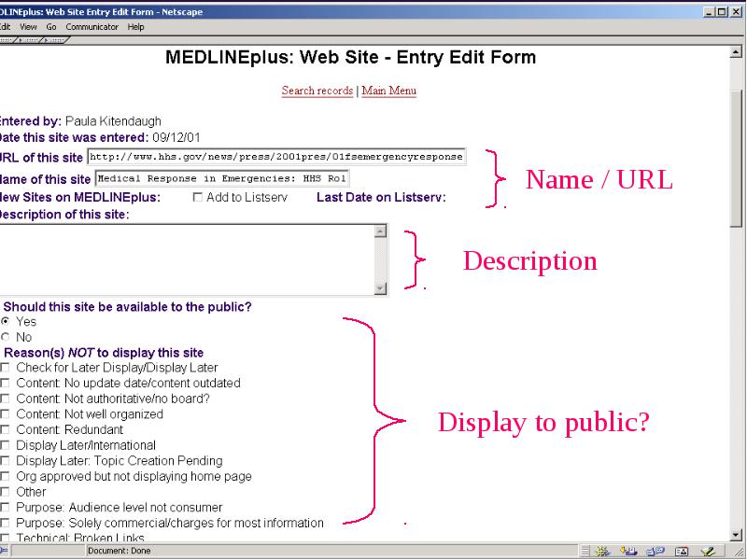Click the description box scroll down arrow
Screen dimensions: 747x560
tap(380, 288)
